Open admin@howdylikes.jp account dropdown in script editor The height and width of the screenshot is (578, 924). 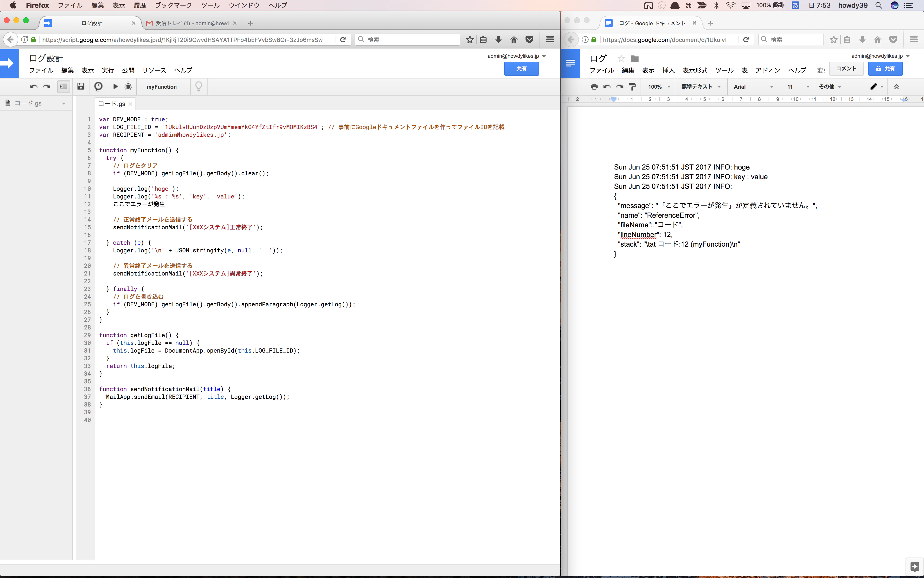coord(516,56)
